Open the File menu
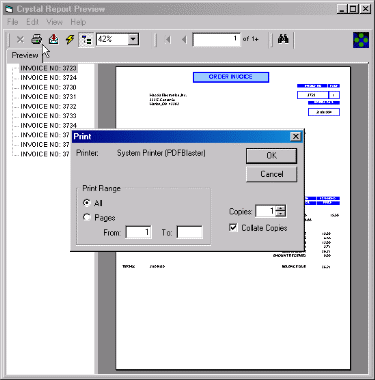This screenshot has height=380, width=375. [12, 22]
